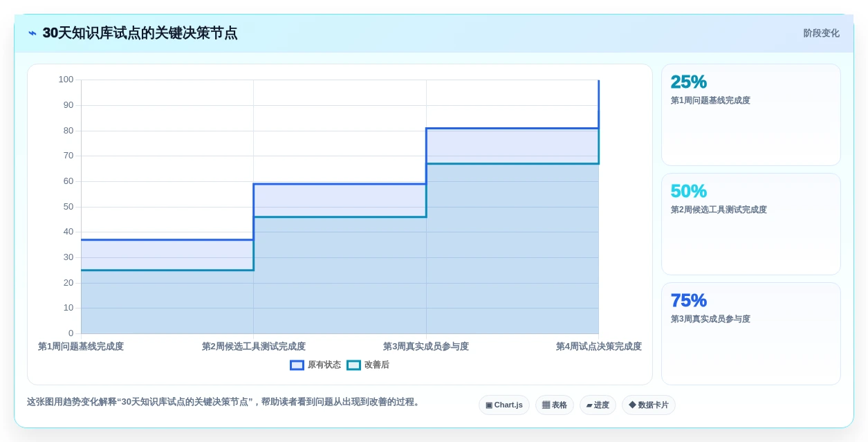Click x-axis label 第2周候选工具测试完成度
This screenshot has height=442, width=868.
click(x=254, y=347)
